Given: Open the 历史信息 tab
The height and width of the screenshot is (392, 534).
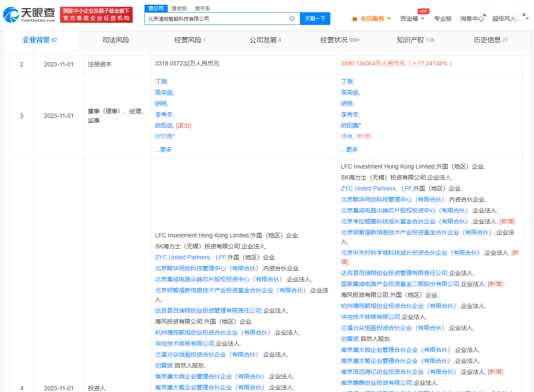Looking at the screenshot, I should click(490, 40).
